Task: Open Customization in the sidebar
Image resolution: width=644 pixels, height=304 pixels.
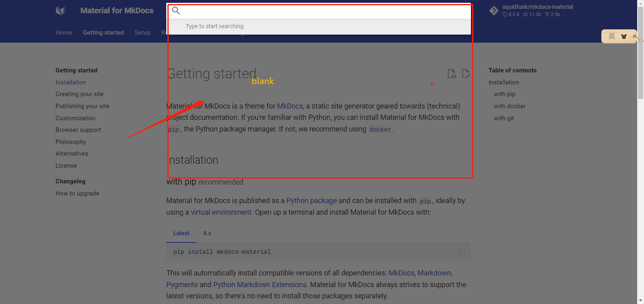Action: click(x=76, y=118)
